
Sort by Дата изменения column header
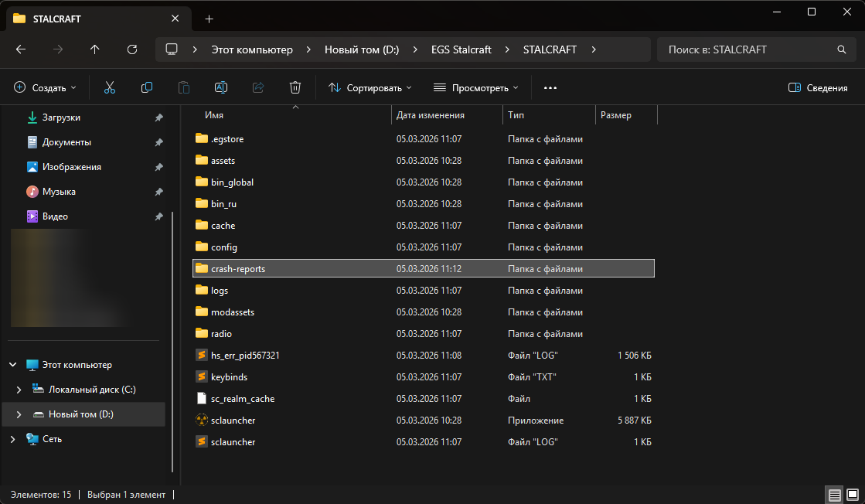431,115
